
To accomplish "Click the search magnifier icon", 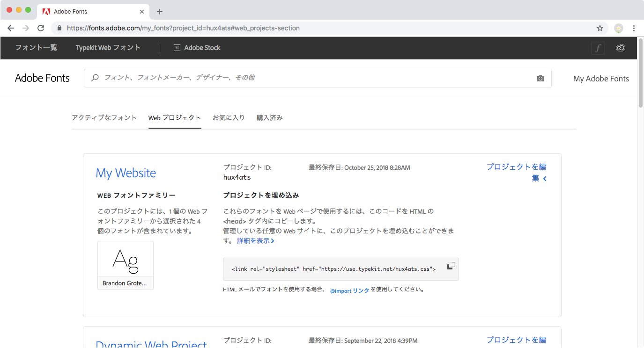I will click(95, 78).
